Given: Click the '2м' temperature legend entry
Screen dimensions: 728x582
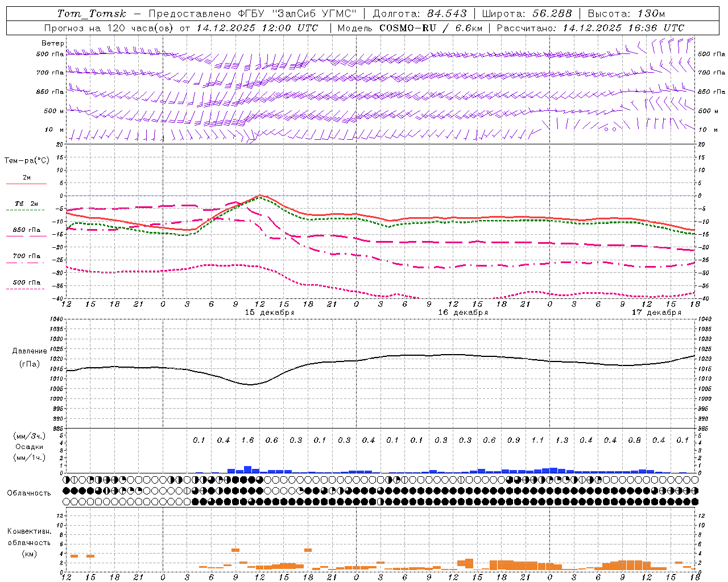Looking at the screenshot, I should 27,178.
